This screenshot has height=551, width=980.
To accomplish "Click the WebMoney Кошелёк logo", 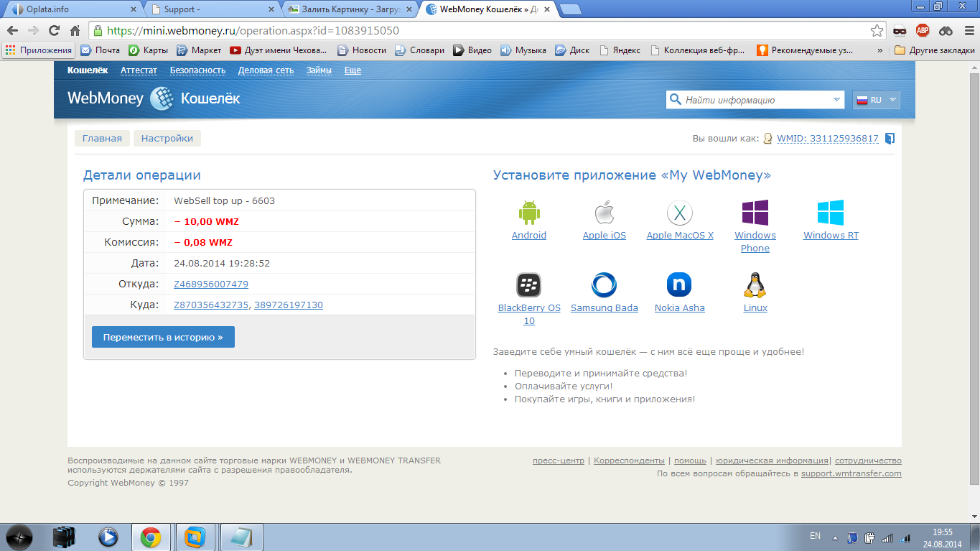I will point(154,98).
